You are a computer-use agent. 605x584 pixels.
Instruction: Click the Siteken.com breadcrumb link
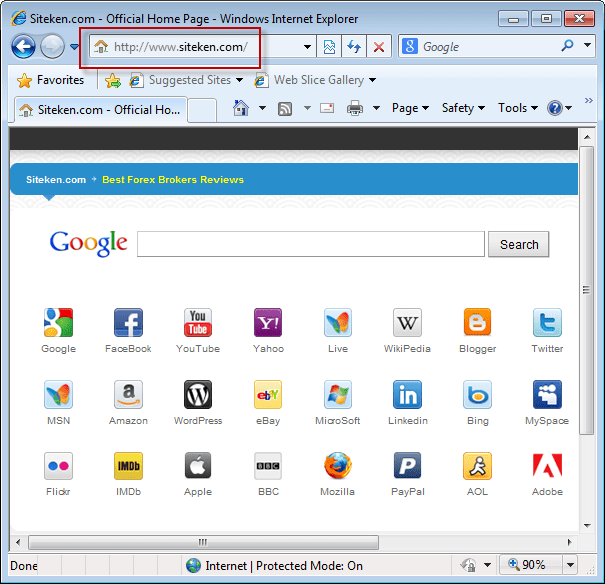56,180
